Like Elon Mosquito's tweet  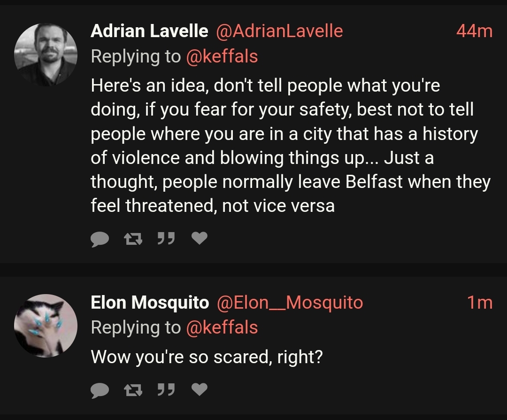(200, 389)
